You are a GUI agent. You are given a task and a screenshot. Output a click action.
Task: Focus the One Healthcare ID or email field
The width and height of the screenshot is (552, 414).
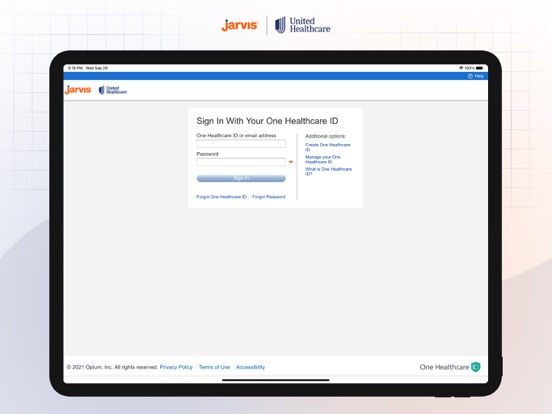(x=241, y=144)
